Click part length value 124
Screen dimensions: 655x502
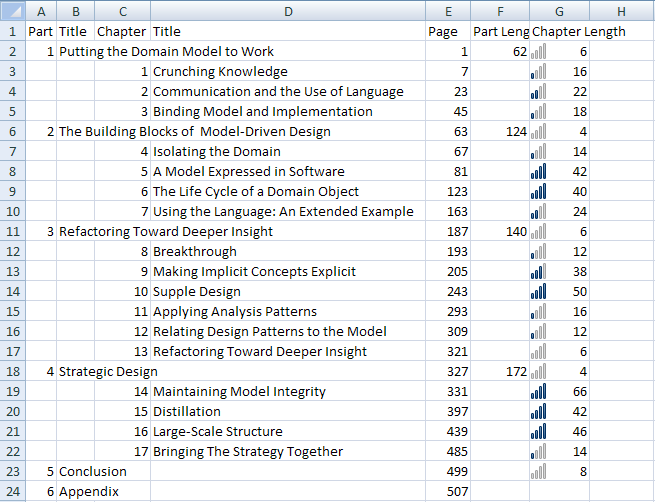coord(500,131)
